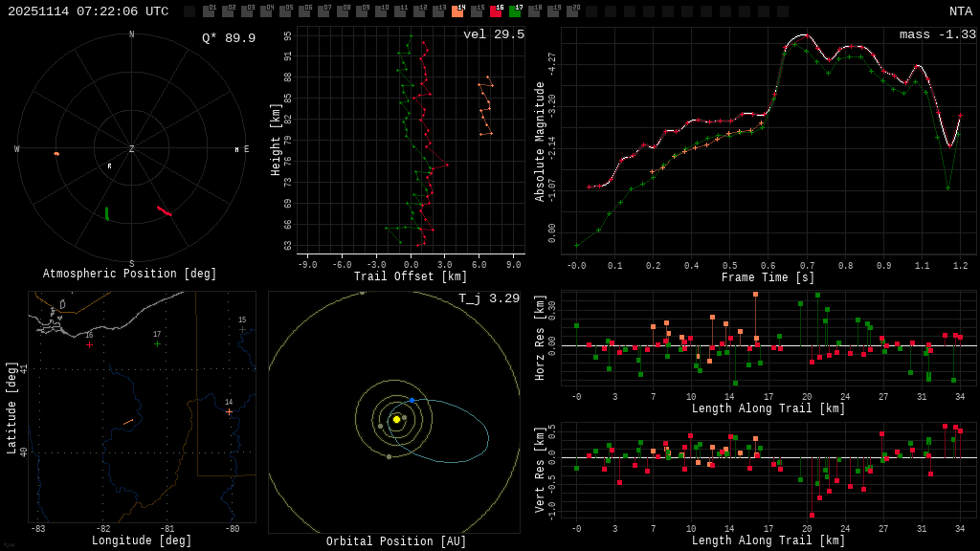Image resolution: width=980 pixels, height=551 pixels.
Task: Click the green station 17 cross on map
Action: pos(157,343)
